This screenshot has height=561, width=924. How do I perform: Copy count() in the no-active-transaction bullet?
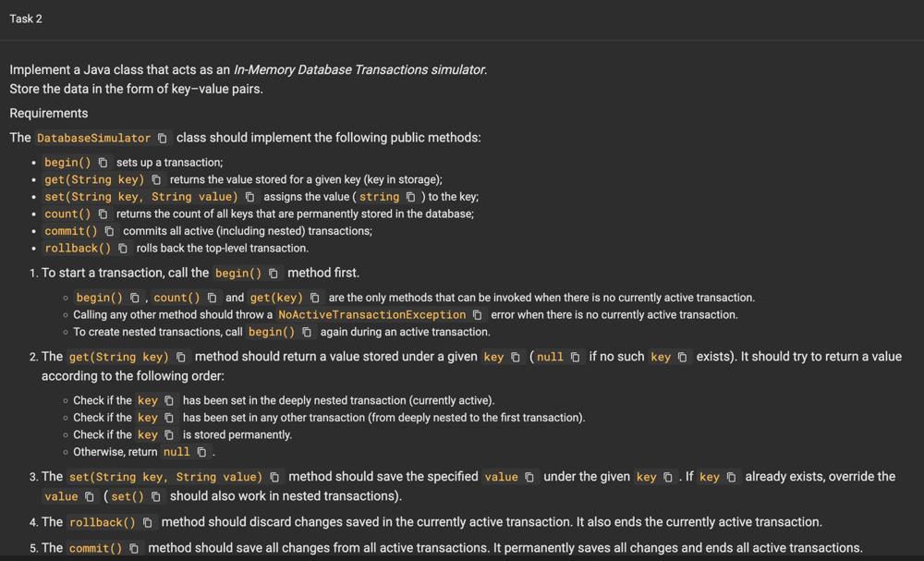[212, 298]
